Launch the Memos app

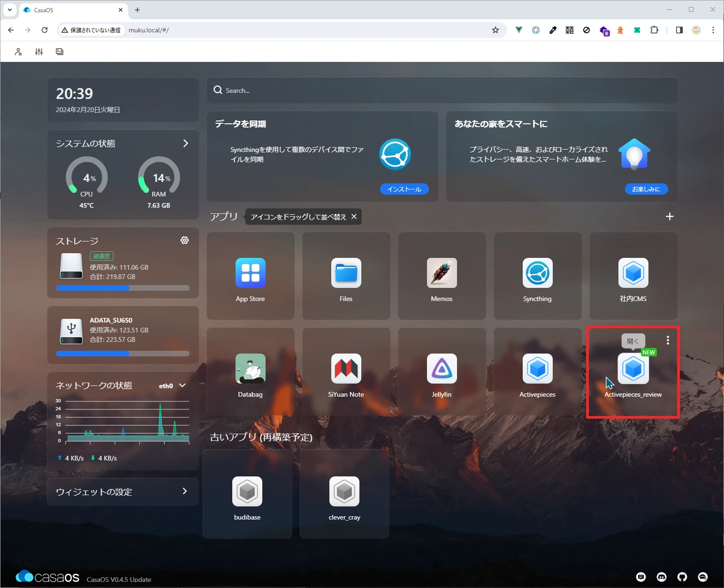442,273
